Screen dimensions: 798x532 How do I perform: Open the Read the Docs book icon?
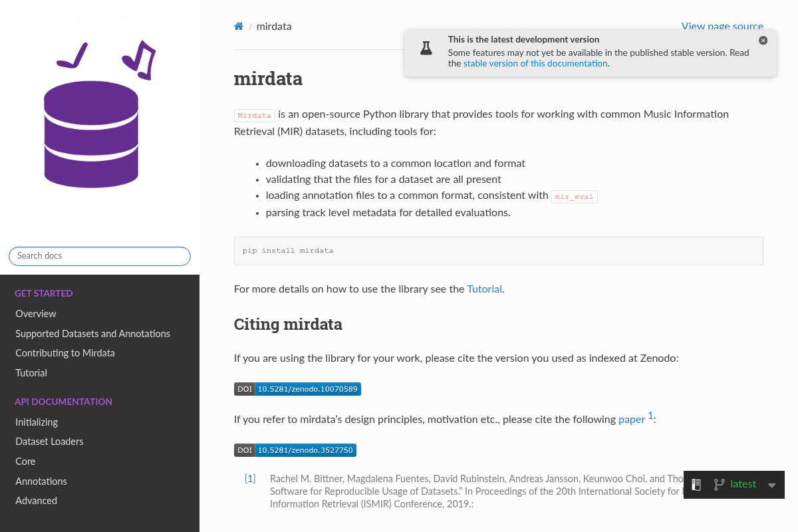(x=696, y=485)
